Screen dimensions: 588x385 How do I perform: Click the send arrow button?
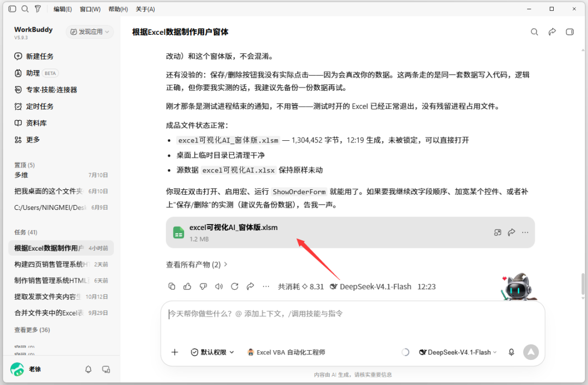click(531, 352)
